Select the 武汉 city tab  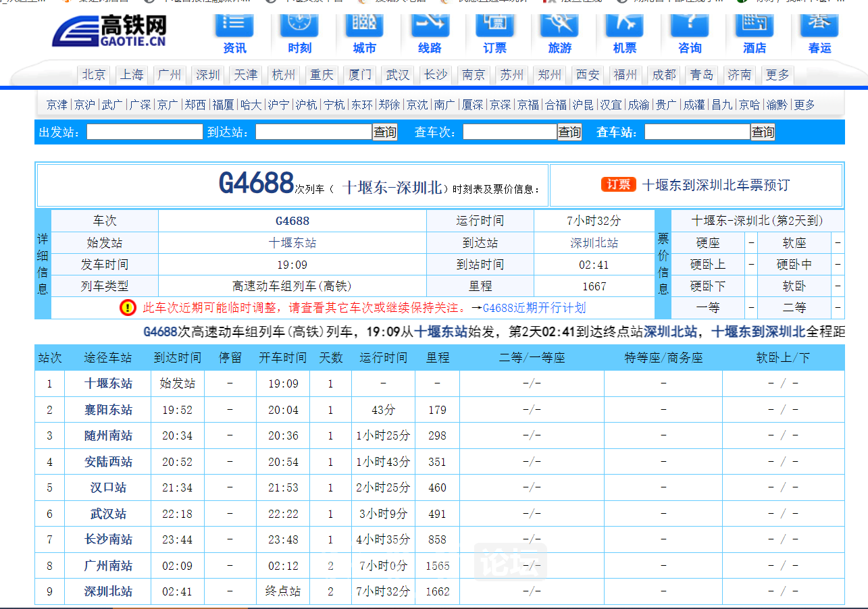398,75
